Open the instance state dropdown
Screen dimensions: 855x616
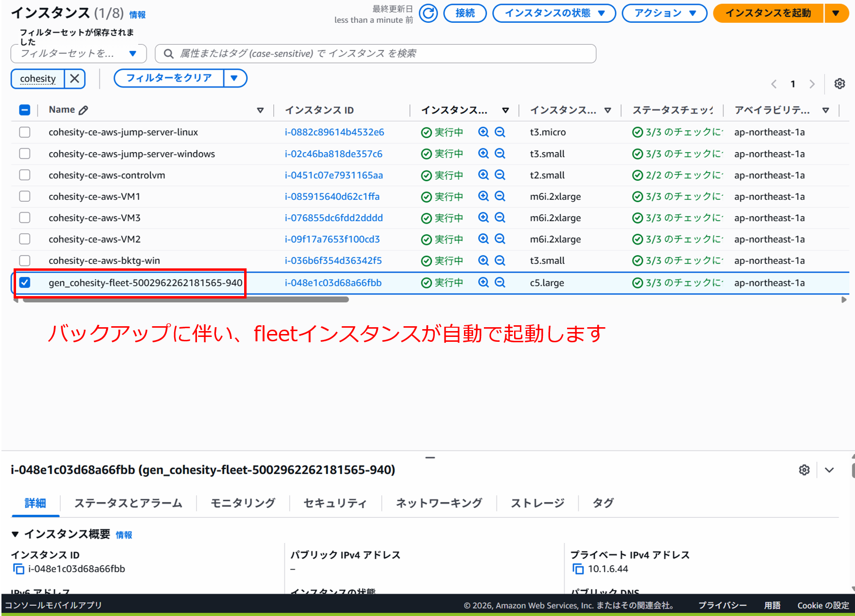[x=554, y=13]
